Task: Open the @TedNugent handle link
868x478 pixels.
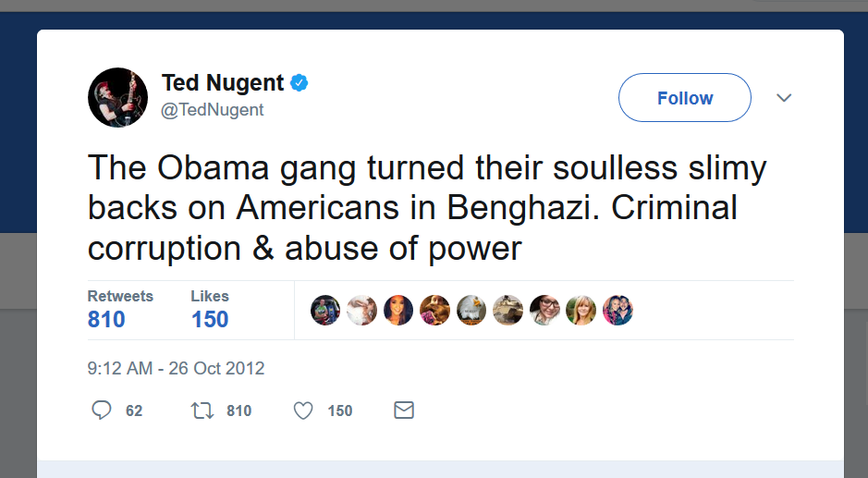Action: 213,109
